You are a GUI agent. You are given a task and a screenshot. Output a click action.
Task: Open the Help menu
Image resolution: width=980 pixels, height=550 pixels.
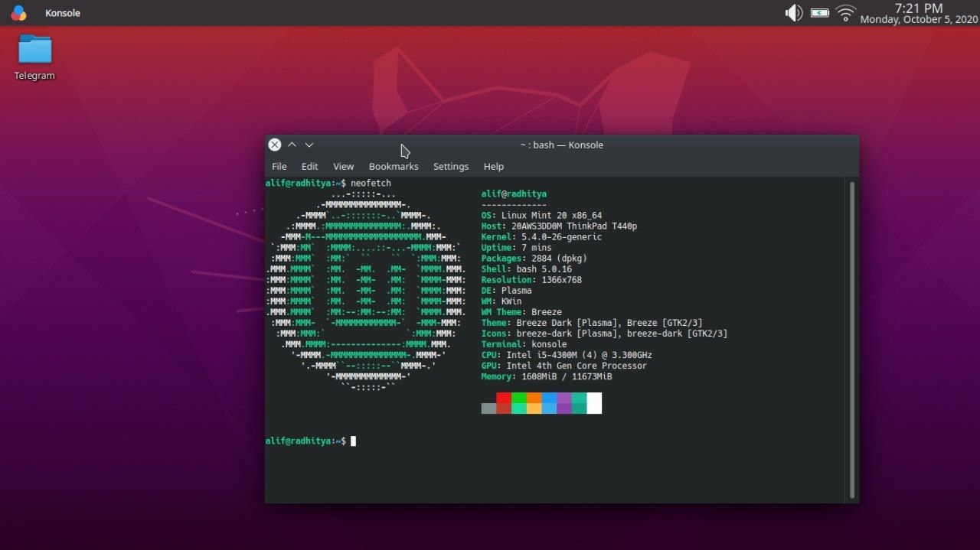point(494,166)
